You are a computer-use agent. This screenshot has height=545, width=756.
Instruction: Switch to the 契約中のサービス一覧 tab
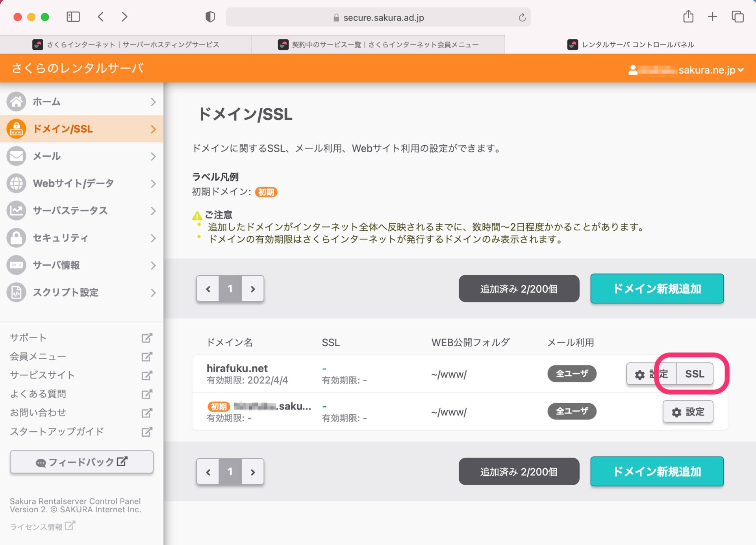tap(378, 44)
